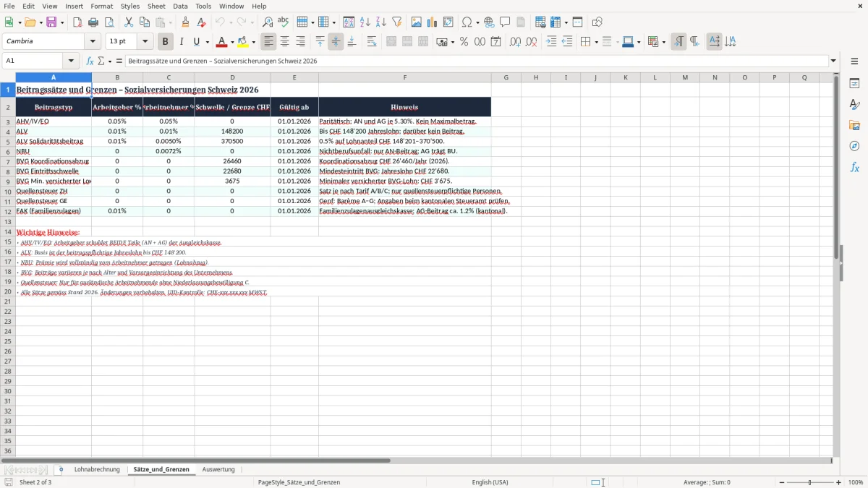Click the formula input line
Image resolution: width=868 pixels, height=488 pixels.
click(477, 61)
